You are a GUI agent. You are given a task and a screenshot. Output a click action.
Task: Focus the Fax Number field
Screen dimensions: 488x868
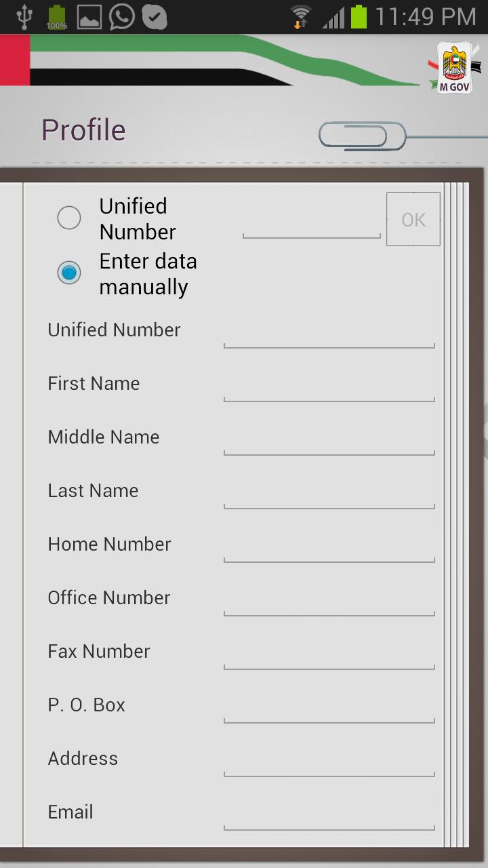pos(329,654)
